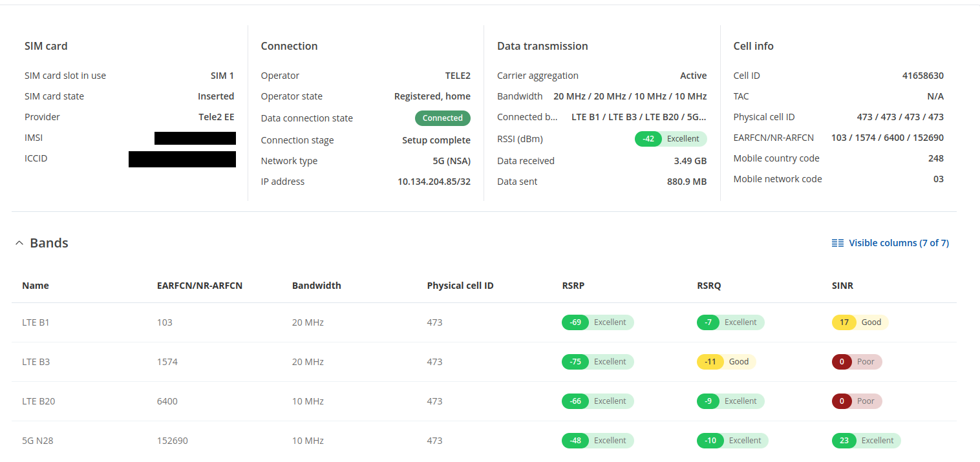Click the Operator value TELE2

tap(458, 76)
